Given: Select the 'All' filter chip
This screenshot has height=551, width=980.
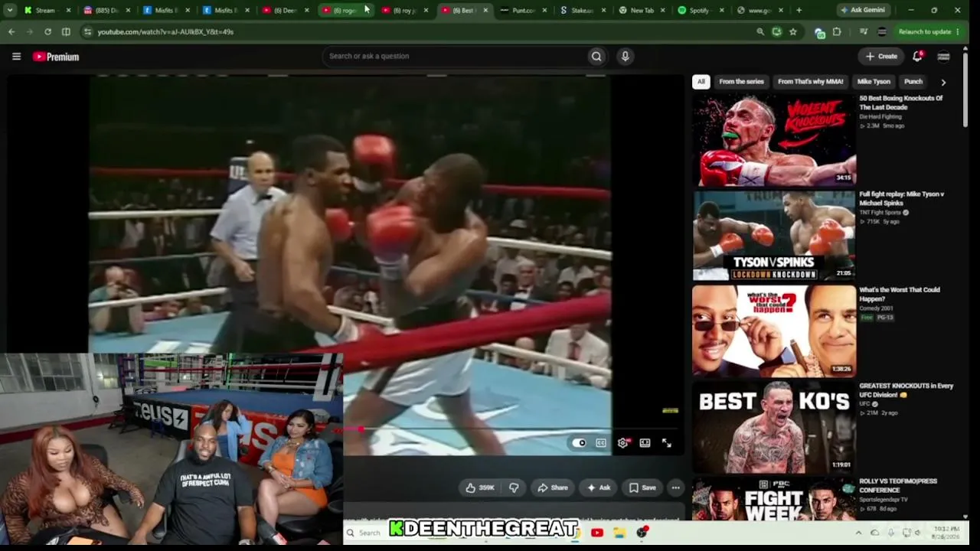Looking at the screenshot, I should tap(701, 82).
